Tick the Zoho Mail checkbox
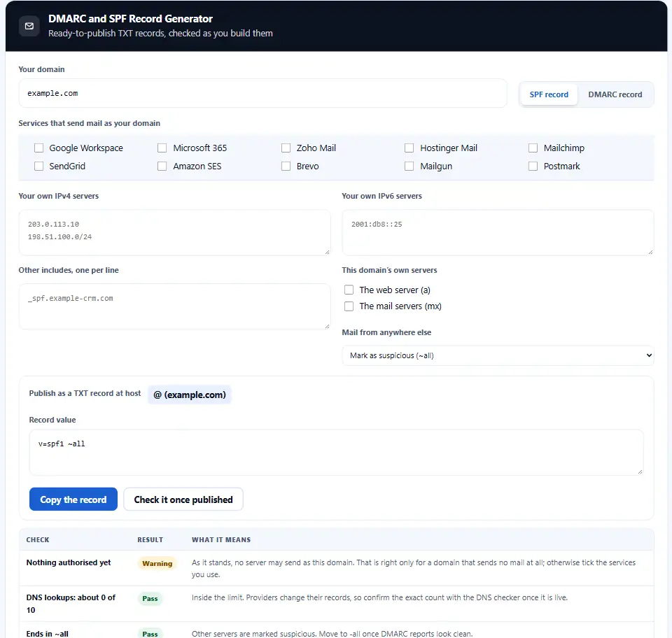 coord(286,148)
